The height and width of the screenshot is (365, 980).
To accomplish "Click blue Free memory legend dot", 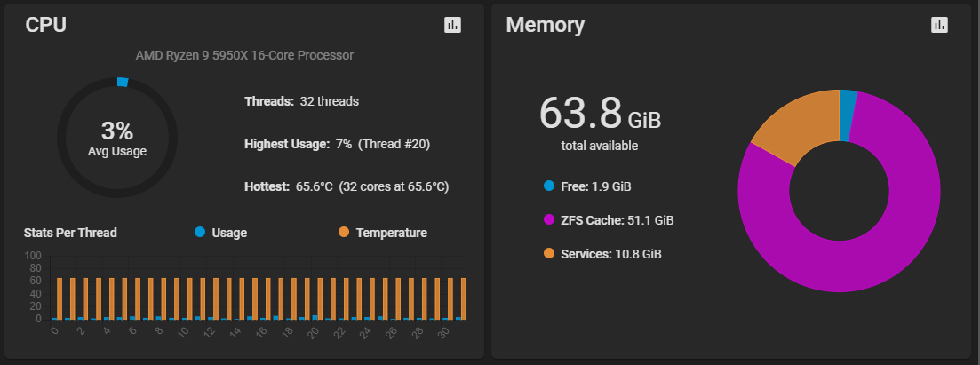I will [x=548, y=186].
